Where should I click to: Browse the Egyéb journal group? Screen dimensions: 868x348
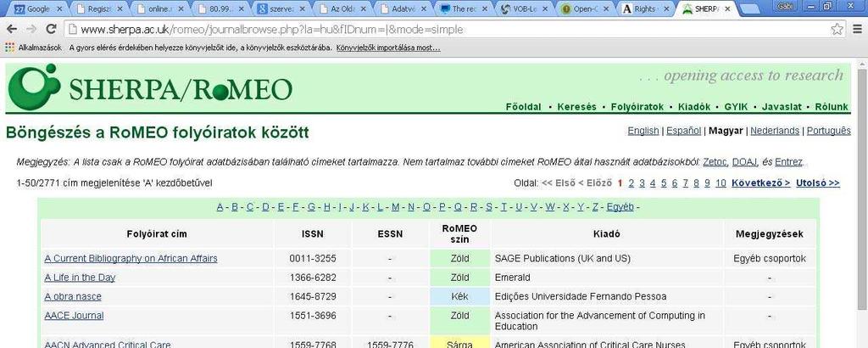point(620,207)
